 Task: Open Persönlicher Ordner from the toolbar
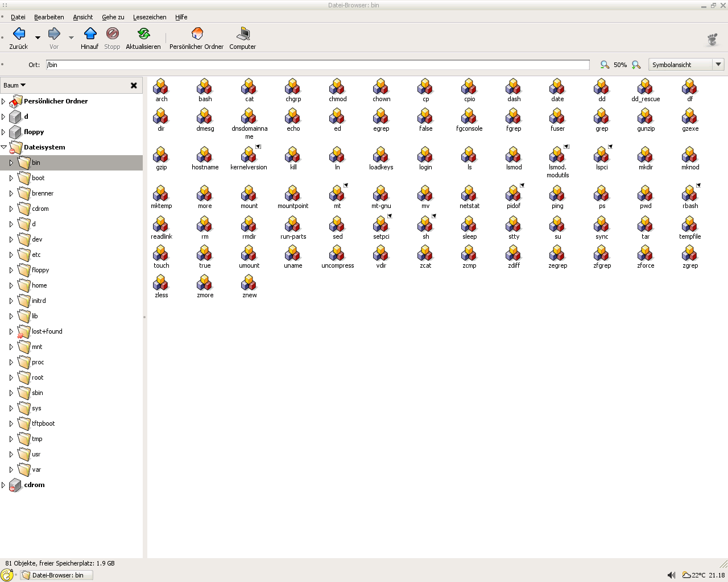tap(197, 34)
